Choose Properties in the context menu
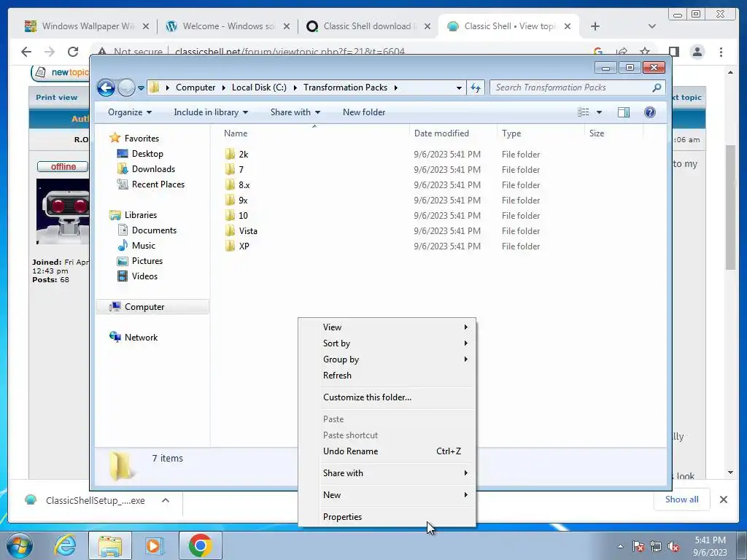The width and height of the screenshot is (747, 560). [387, 517]
